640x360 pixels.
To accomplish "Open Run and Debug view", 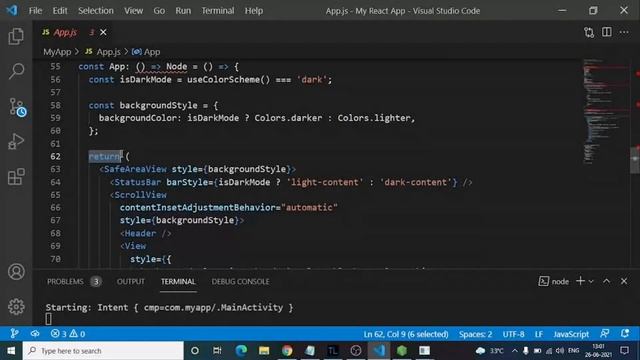I will (x=16, y=142).
